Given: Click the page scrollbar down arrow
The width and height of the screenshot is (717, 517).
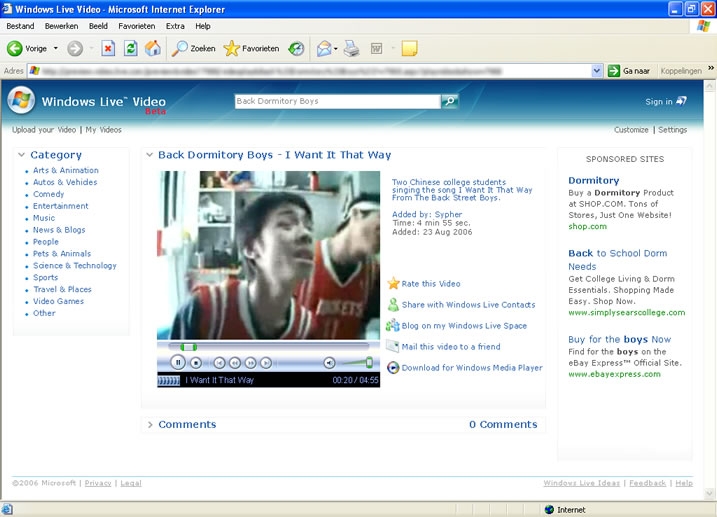Looking at the screenshot, I should coord(709,493).
